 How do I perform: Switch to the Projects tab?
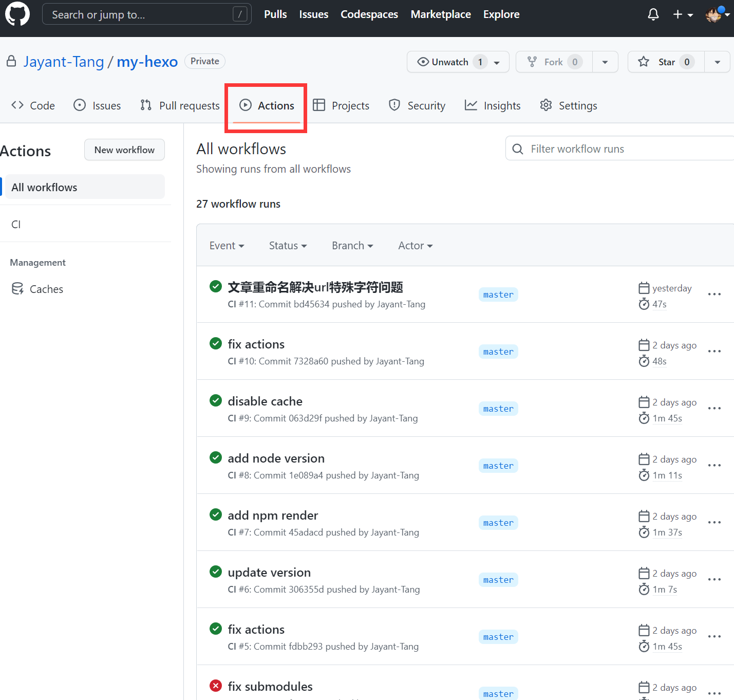coord(341,105)
